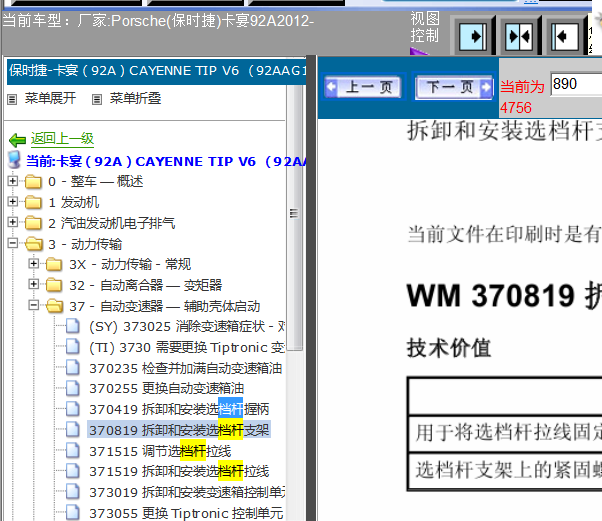This screenshot has height=521, width=602.
Task: Open 373019 拆卸和安装变速箱控制单元
Action: pos(187,492)
